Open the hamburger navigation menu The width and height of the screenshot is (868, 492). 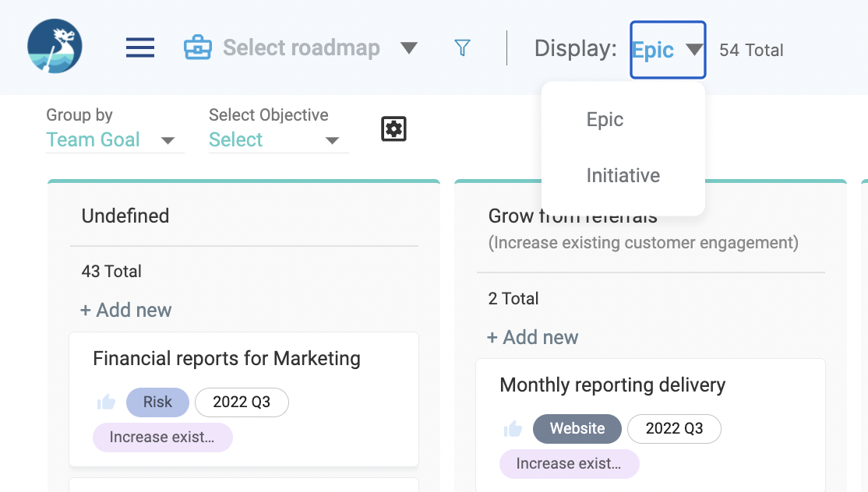tap(140, 47)
